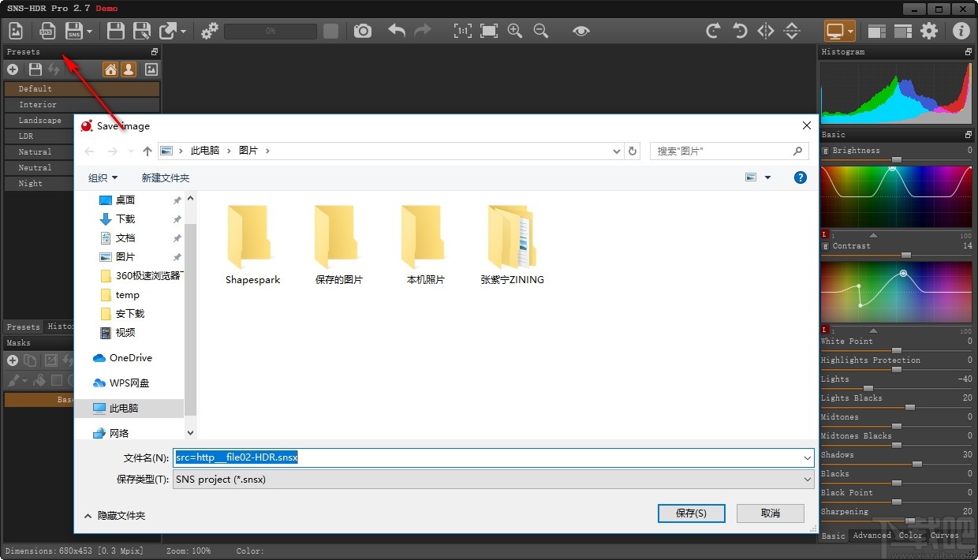Open the file name history dropdown arrow
Screen dimensions: 978x560
pos(808,457)
